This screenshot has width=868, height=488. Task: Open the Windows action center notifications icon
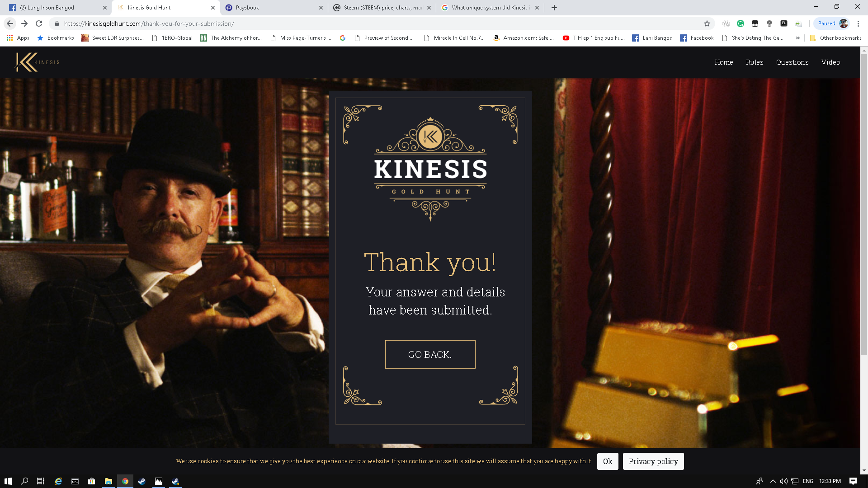tap(853, 481)
